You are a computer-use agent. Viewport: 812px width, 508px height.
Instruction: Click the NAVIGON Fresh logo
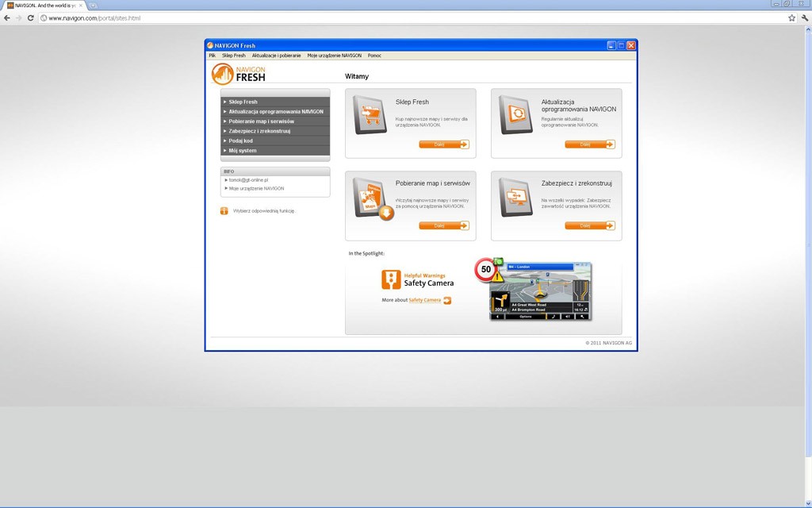[x=239, y=75]
